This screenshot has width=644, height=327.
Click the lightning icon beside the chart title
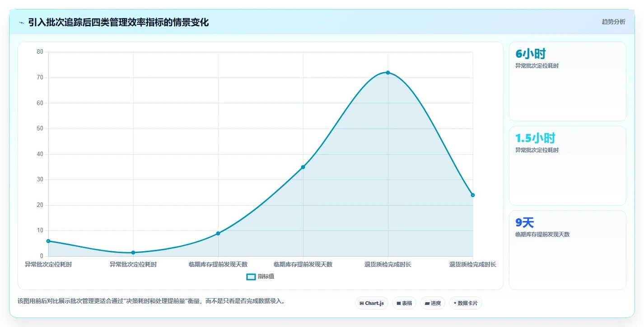coord(21,23)
